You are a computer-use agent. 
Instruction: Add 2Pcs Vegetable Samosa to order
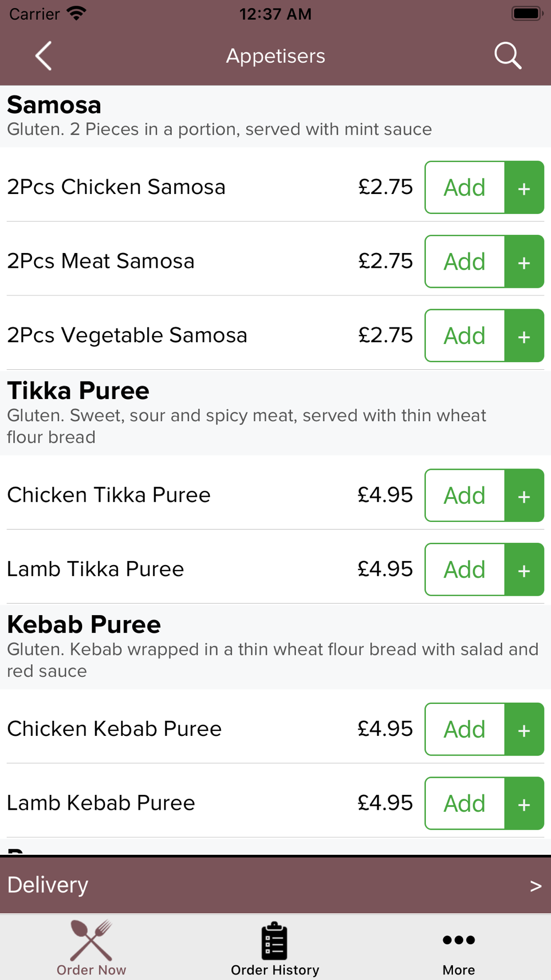[465, 335]
